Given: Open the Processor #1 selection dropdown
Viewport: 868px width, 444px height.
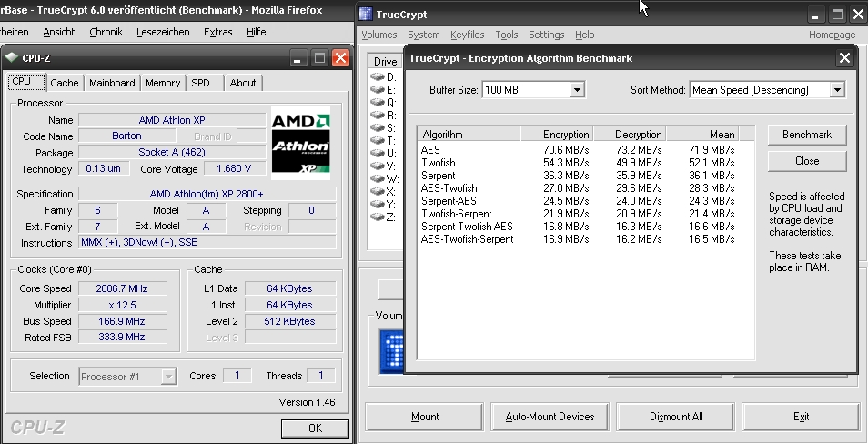Looking at the screenshot, I should click(x=168, y=377).
